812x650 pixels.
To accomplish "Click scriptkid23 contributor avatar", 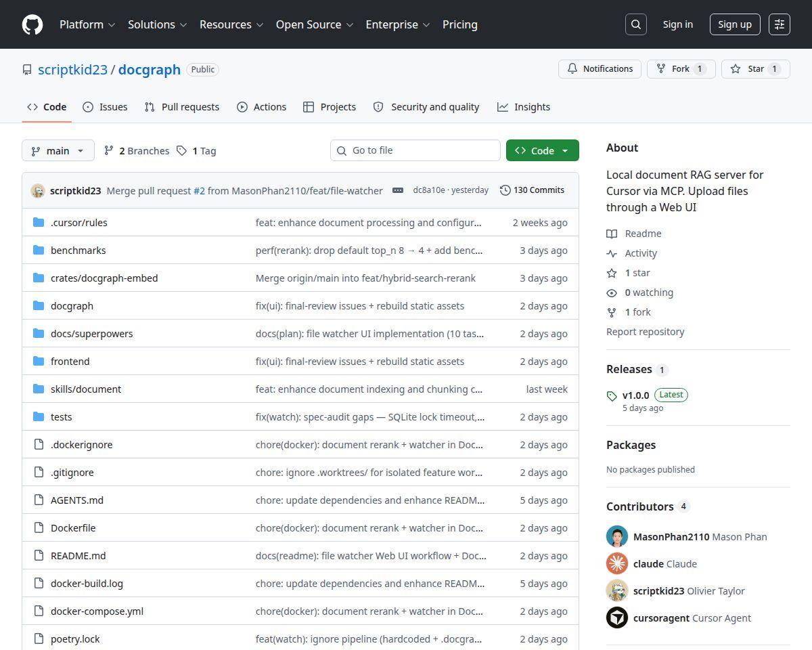I will (617, 590).
